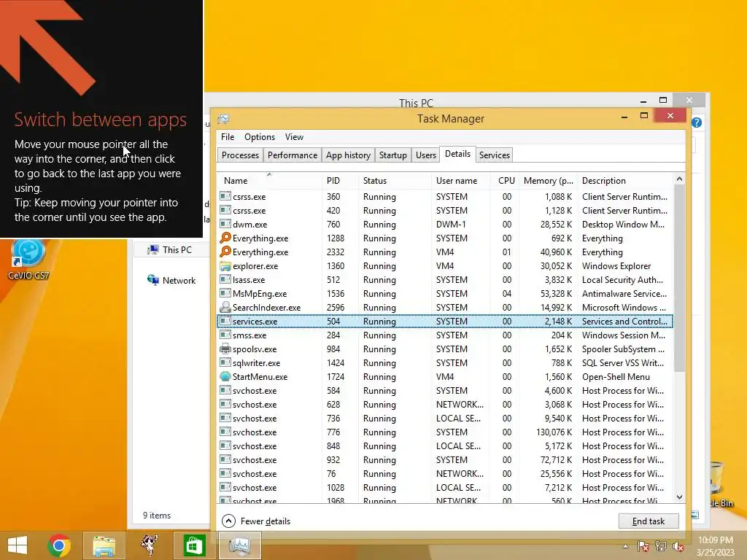Click the spoolsv.exe printer icon
This screenshot has width=747, height=560.
(225, 349)
